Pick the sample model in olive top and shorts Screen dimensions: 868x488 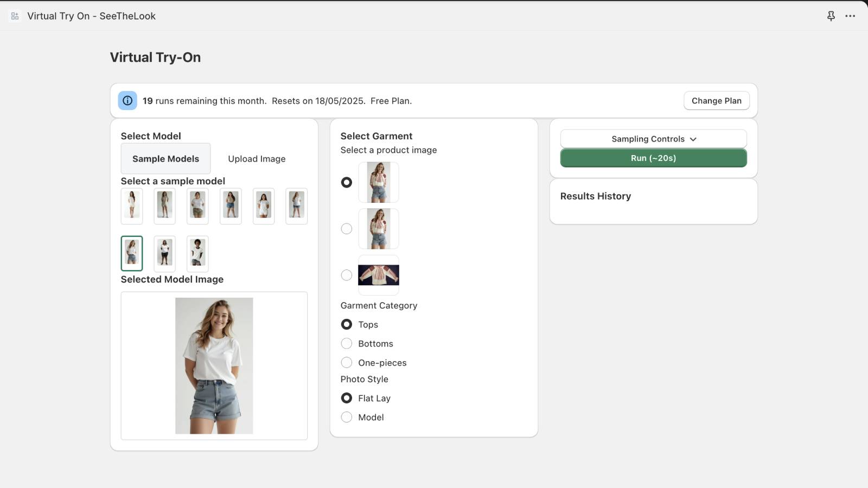pos(164,206)
